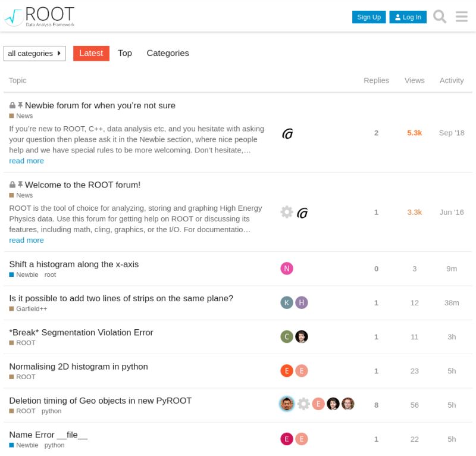This screenshot has height=456, width=476.
Task: Click the Sign Up button
Action: tap(368, 17)
